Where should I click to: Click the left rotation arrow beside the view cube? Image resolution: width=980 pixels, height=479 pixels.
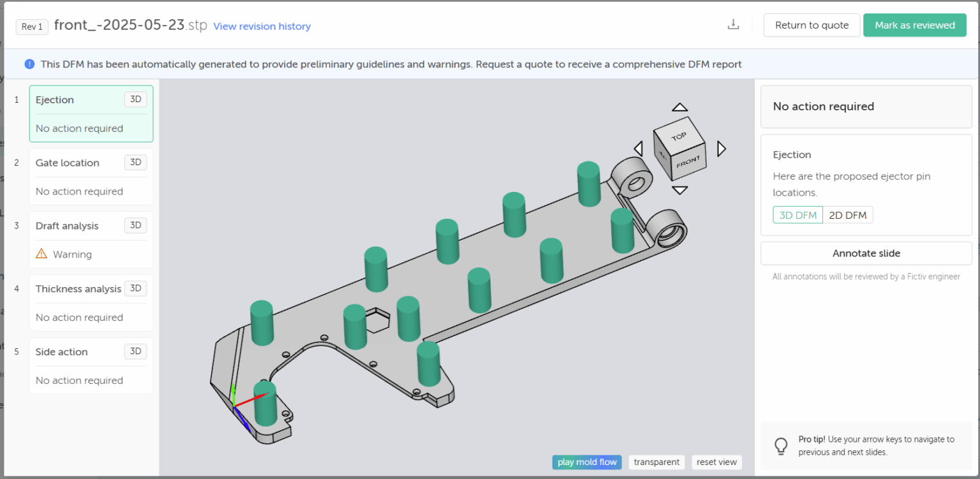point(638,148)
